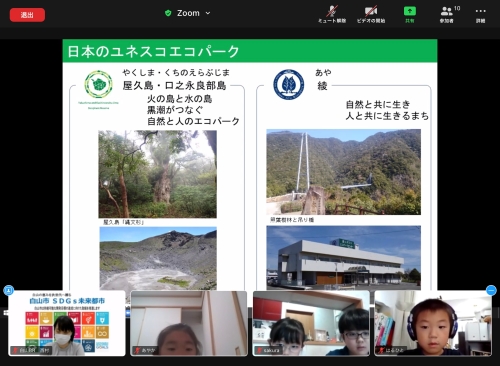Select the あやか participant video thumbnail
500x366 pixels.
click(x=189, y=323)
